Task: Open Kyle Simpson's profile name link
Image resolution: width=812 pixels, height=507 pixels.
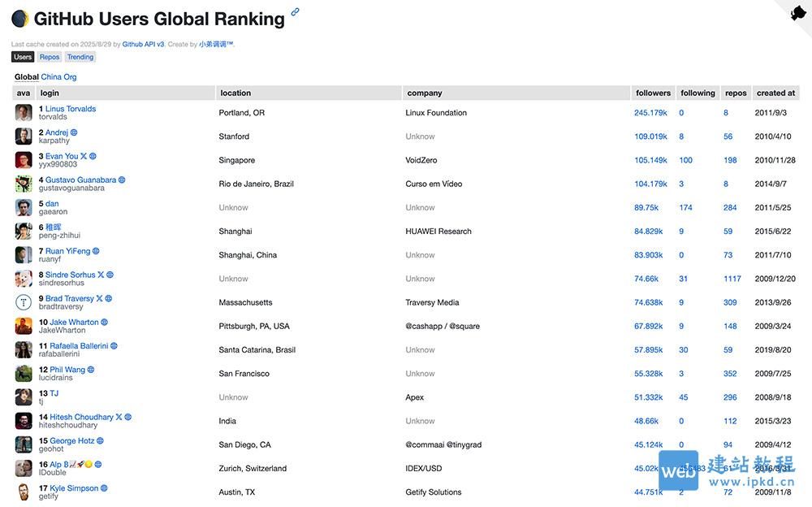Action: [74, 488]
